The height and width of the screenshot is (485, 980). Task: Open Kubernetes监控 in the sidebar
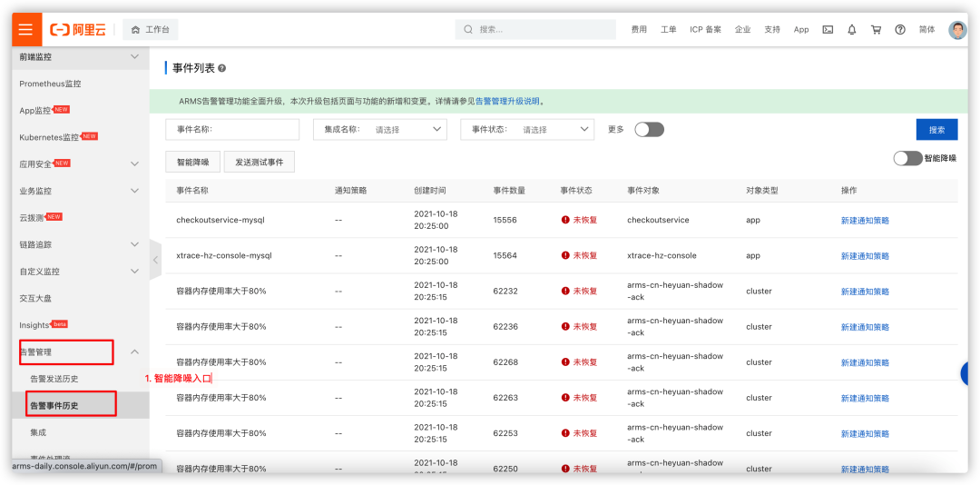(x=49, y=137)
